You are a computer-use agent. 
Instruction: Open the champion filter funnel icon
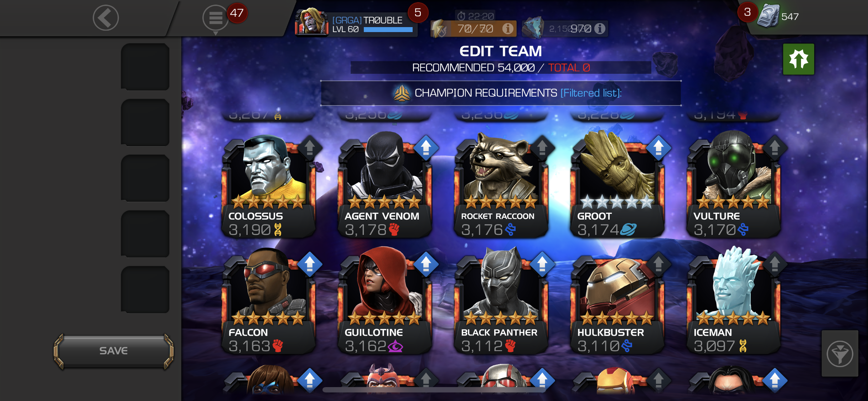[840, 354]
